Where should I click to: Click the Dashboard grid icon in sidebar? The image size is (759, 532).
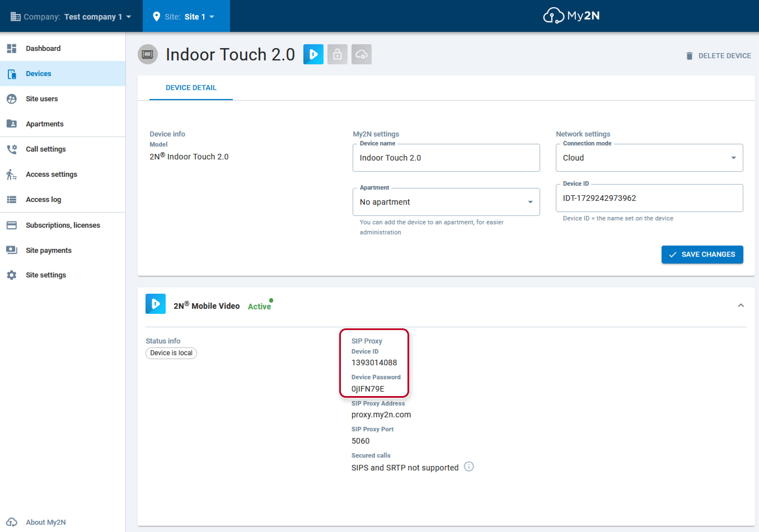(11, 48)
